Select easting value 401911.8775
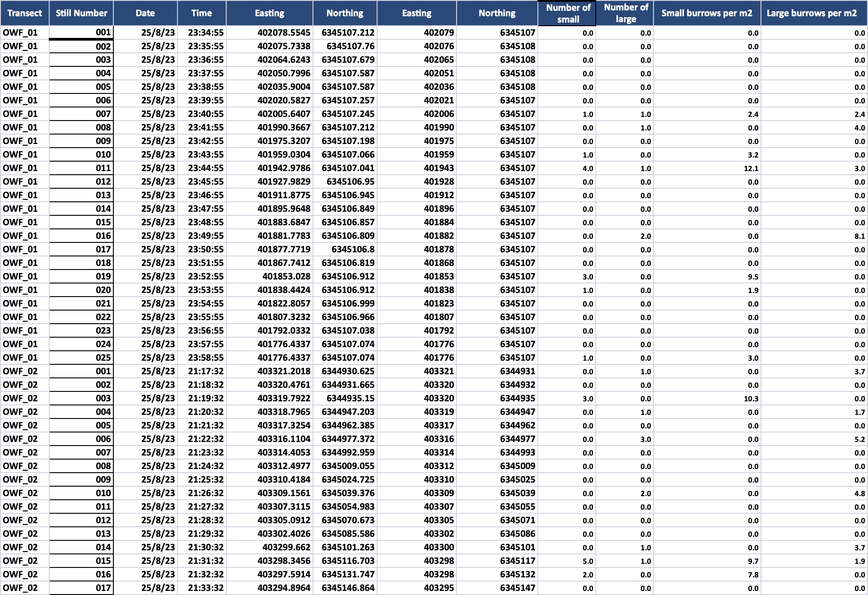 269,195
